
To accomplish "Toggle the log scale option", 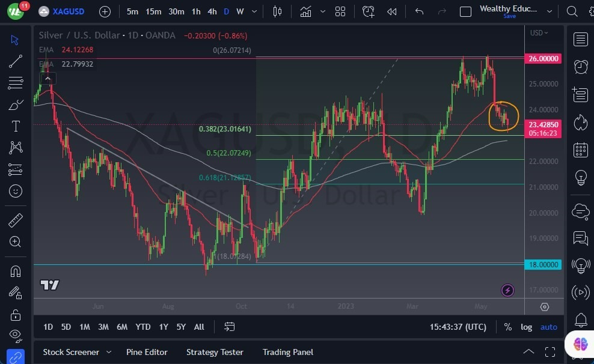I will click(x=526, y=327).
